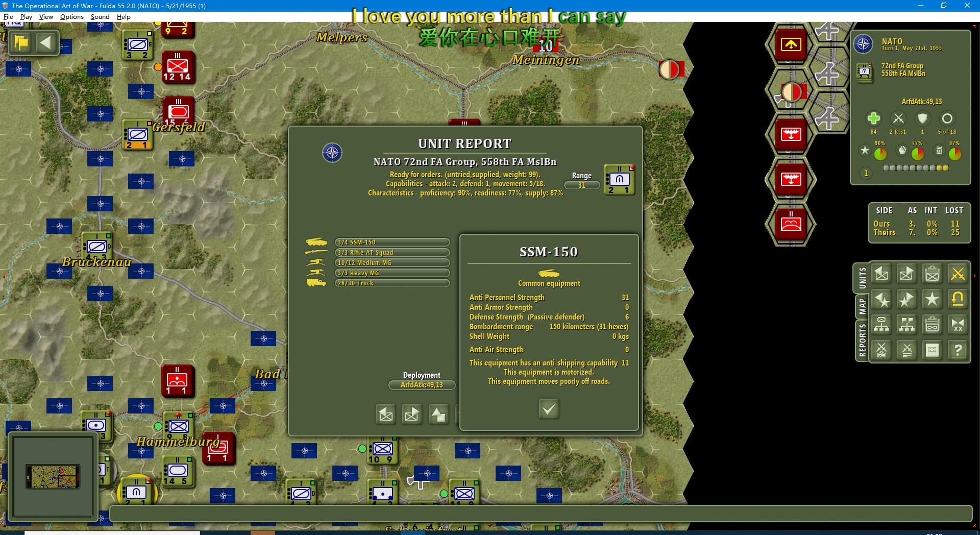
Task: Open the Options menu
Action: [71, 16]
